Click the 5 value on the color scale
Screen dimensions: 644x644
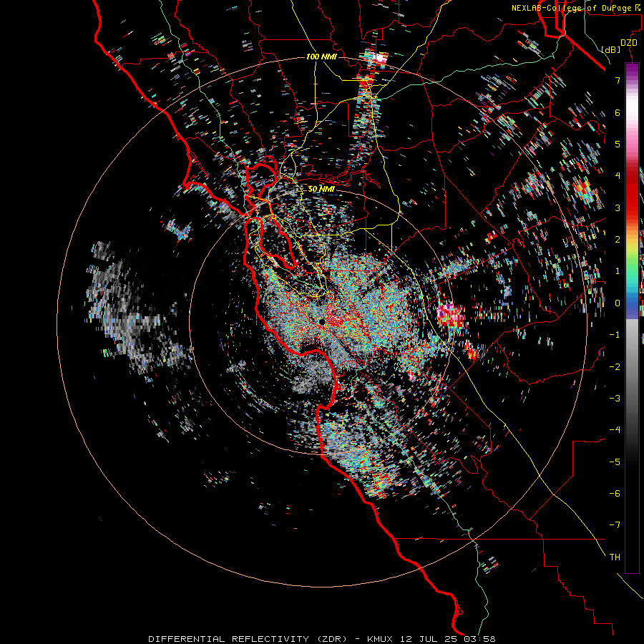tap(618, 144)
